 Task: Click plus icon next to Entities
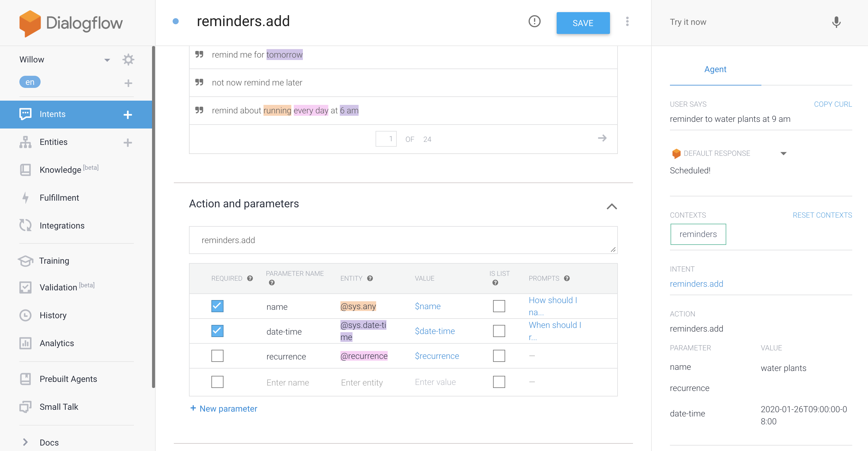click(x=128, y=142)
